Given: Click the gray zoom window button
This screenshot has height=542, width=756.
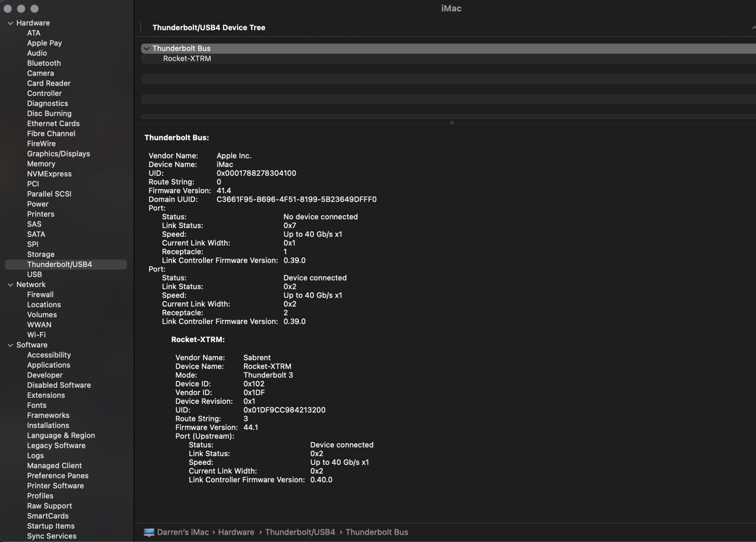Looking at the screenshot, I should point(34,8).
